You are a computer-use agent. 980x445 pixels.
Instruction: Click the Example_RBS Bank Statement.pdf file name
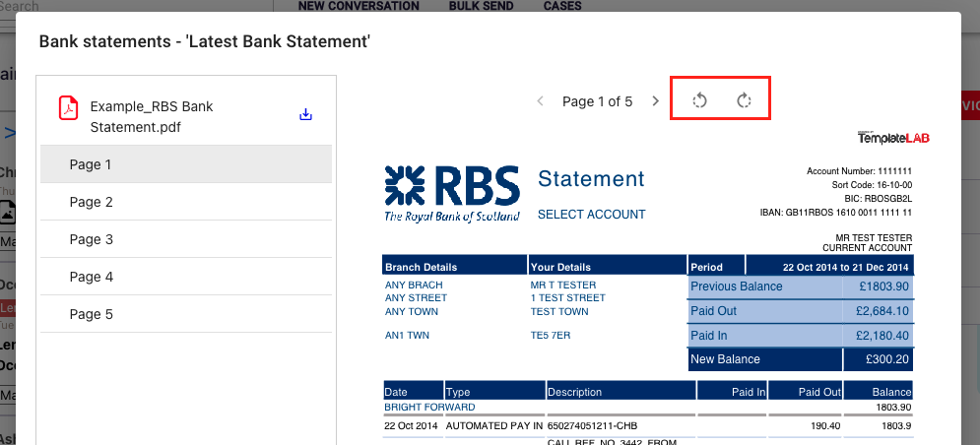151,116
